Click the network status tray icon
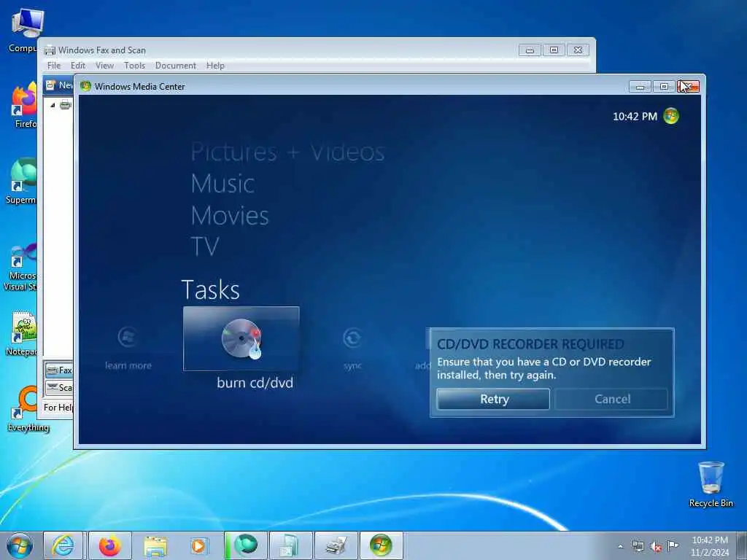Screen dimensions: 747x560 click(x=638, y=546)
